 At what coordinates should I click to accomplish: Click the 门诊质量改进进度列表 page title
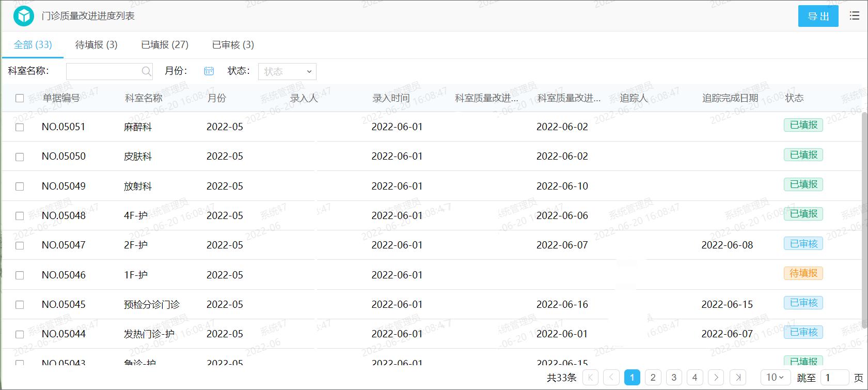[x=88, y=16]
